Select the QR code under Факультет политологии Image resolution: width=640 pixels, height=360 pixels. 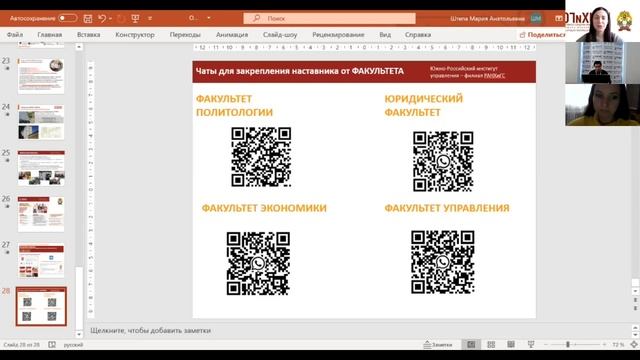[x=261, y=157]
